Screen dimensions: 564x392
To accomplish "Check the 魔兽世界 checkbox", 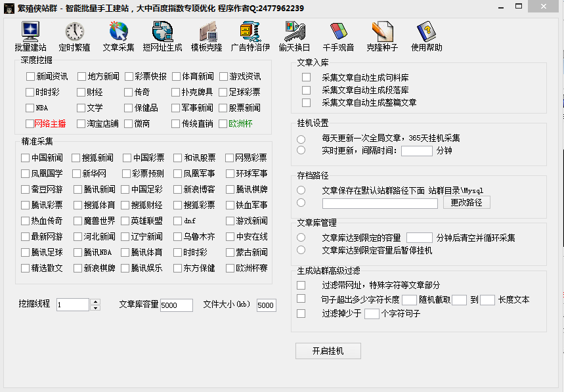I will click(x=77, y=221).
